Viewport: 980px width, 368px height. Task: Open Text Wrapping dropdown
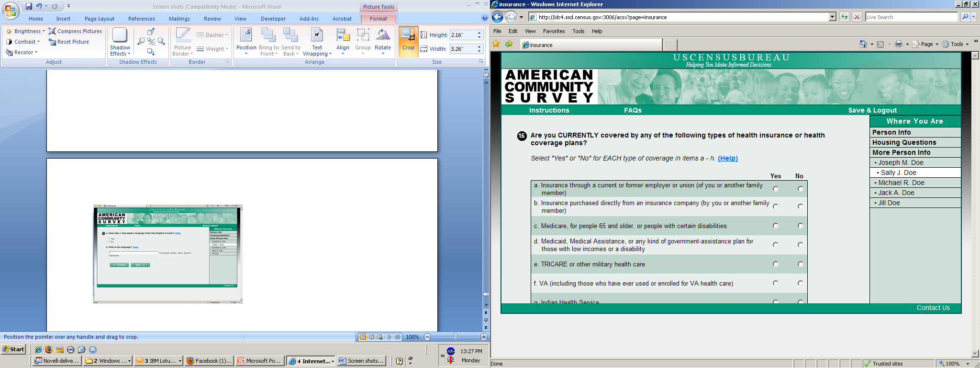[x=317, y=42]
